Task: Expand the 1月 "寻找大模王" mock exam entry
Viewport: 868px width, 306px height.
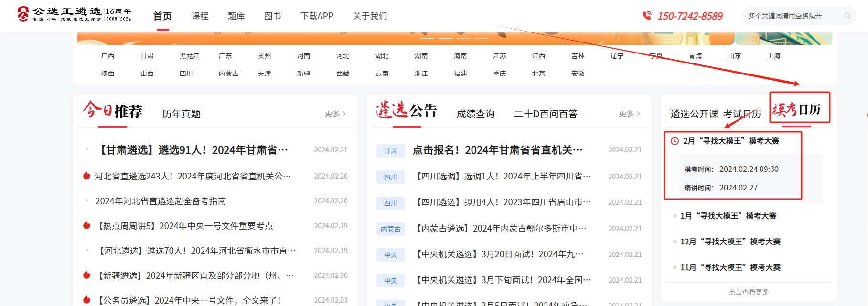Action: point(728,216)
